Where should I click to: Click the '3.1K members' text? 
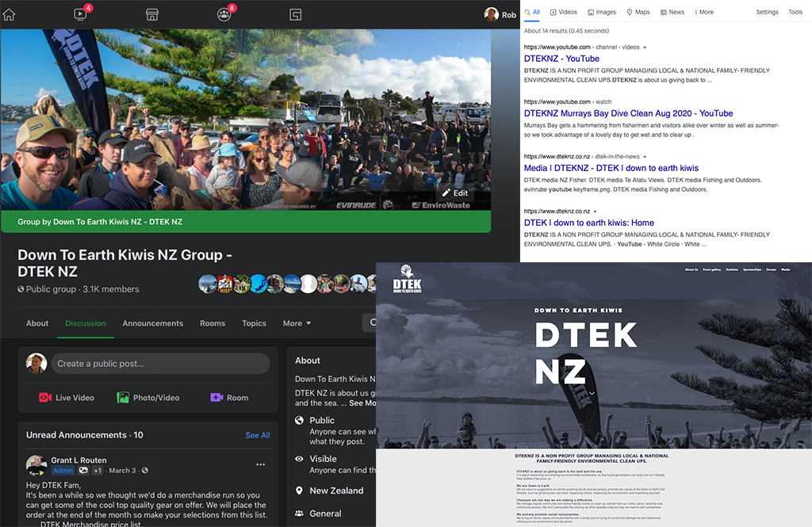(x=111, y=289)
